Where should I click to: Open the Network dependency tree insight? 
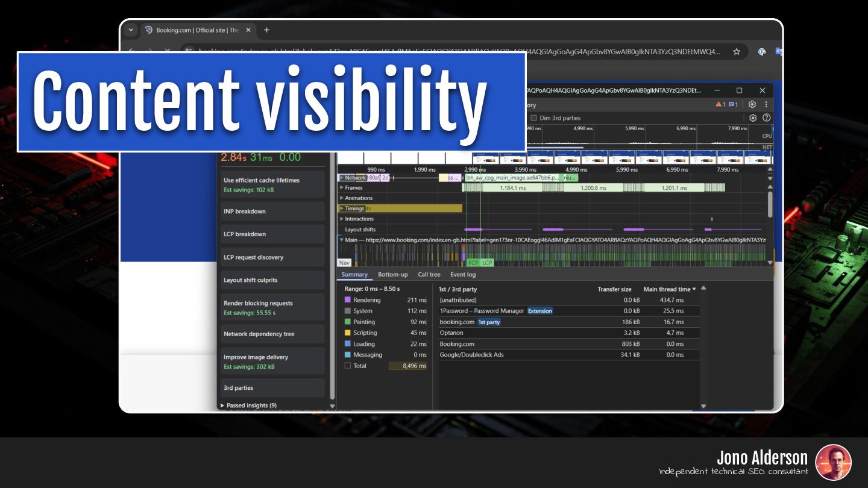click(x=272, y=334)
